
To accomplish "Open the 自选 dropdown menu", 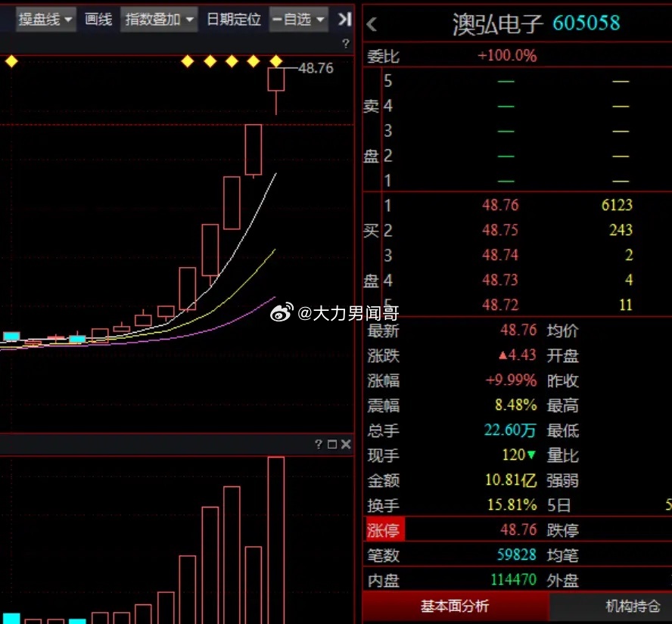I will [x=299, y=19].
